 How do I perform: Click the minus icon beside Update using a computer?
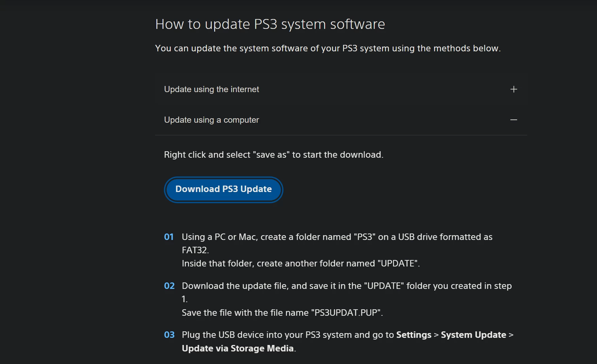(x=513, y=120)
